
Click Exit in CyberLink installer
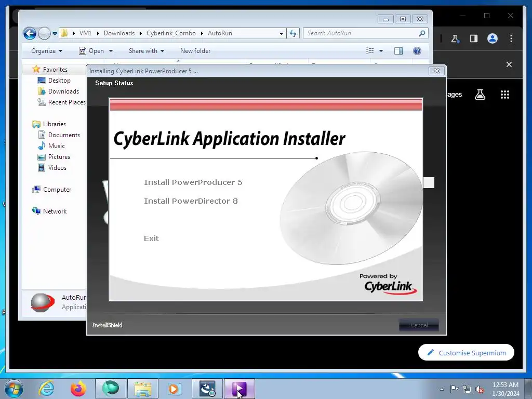click(151, 238)
